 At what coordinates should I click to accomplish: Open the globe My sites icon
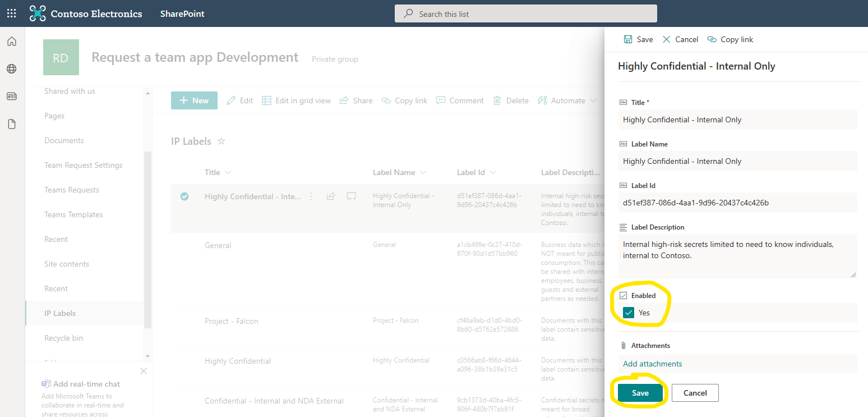coord(12,69)
